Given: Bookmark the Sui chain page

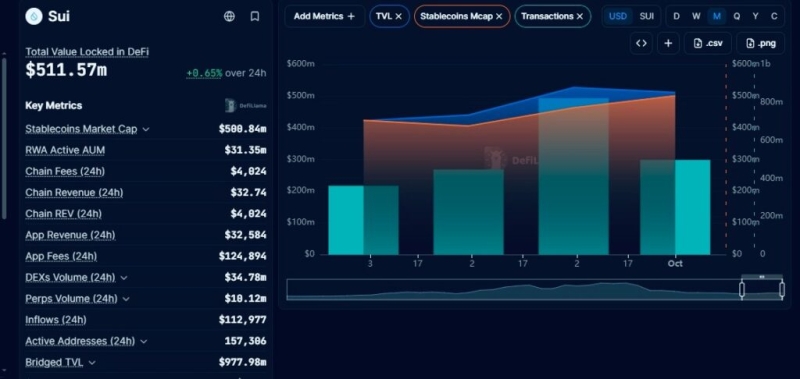Looking at the screenshot, I should pyautogui.click(x=255, y=16).
